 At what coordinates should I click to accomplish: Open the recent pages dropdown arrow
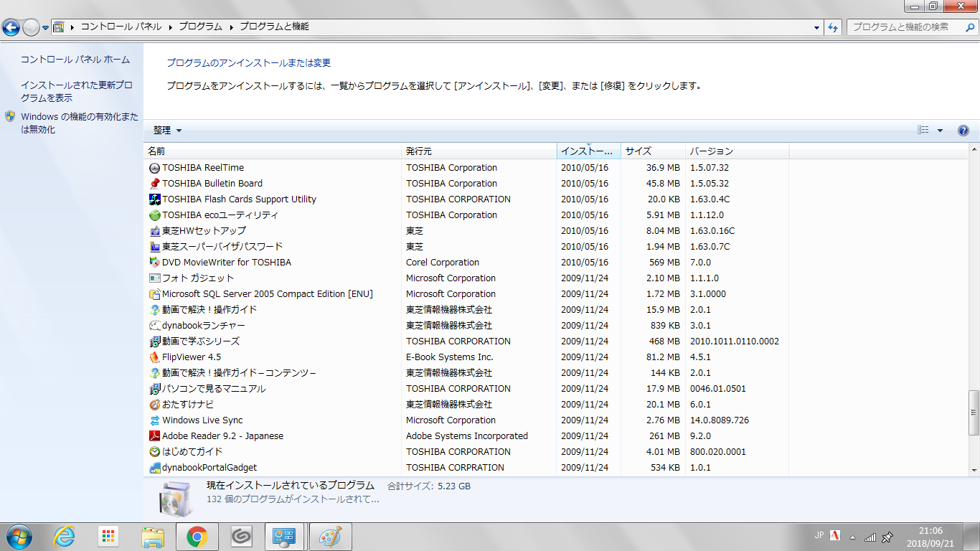click(45, 28)
